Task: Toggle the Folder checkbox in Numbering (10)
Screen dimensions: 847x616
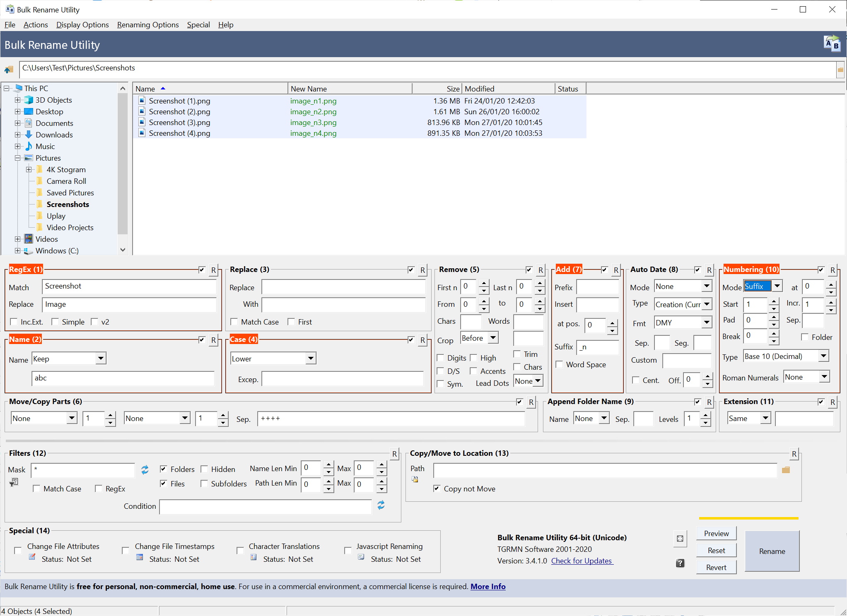Action: tap(804, 339)
